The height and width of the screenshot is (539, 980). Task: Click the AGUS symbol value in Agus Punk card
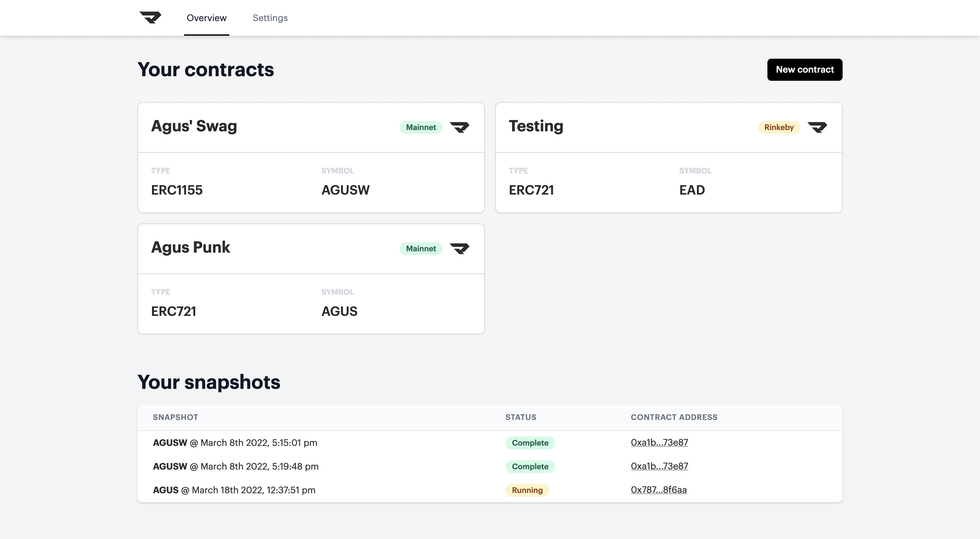click(339, 311)
